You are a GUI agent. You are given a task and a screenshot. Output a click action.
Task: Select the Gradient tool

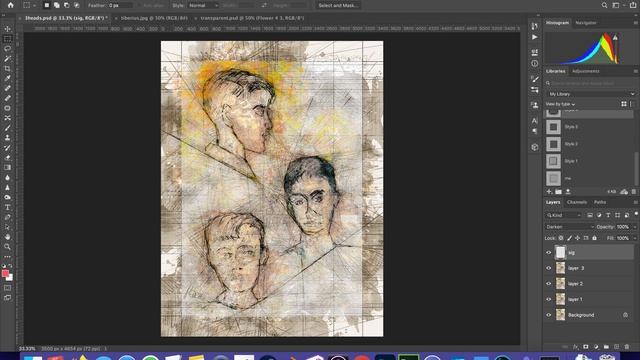[7, 167]
